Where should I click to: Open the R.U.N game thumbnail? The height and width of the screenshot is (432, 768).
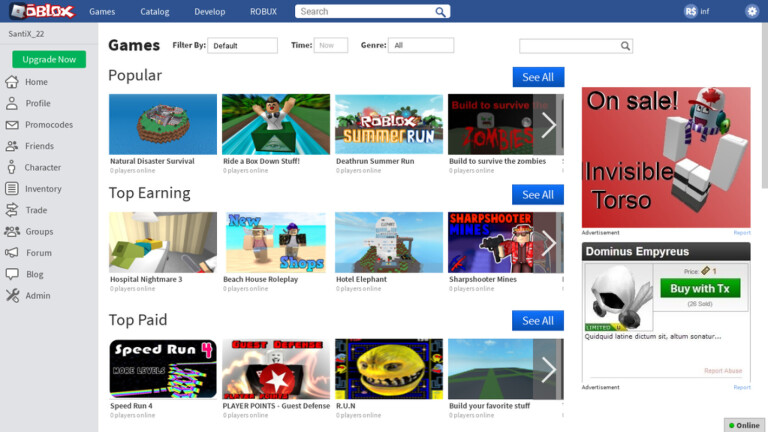[389, 369]
